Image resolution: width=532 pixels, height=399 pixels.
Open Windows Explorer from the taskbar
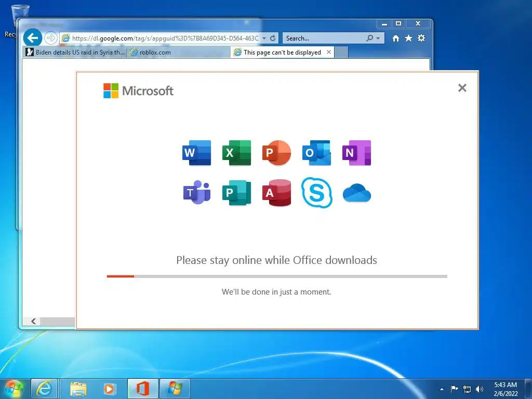pos(78,389)
